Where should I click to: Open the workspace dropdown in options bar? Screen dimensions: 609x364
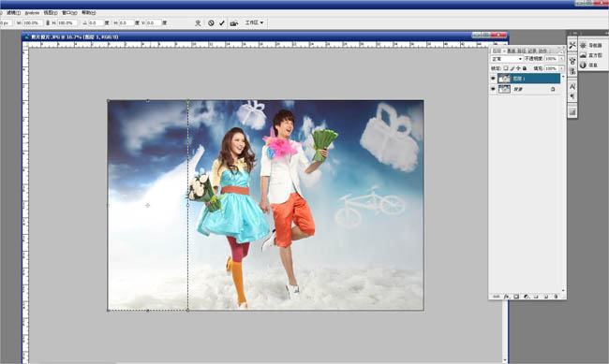click(255, 22)
